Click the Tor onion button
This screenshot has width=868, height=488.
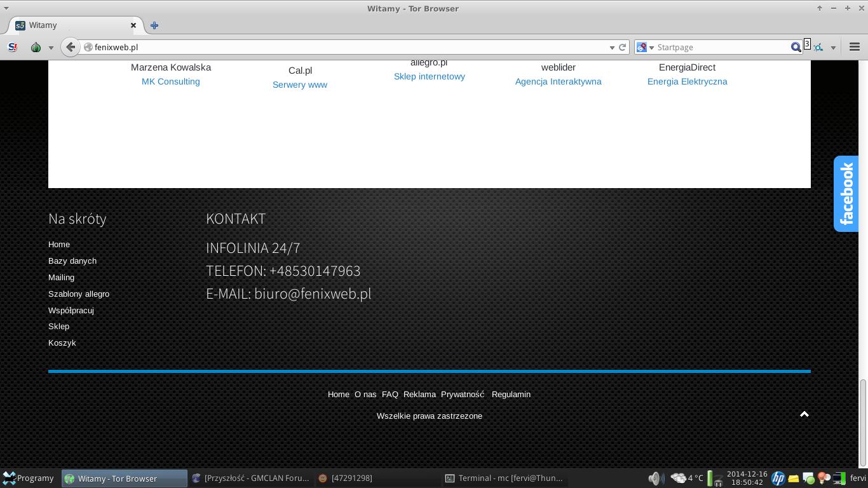[x=36, y=47]
